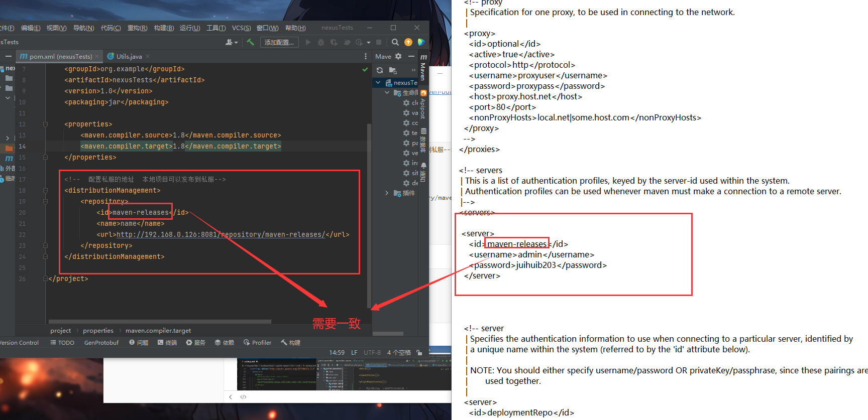Click the 添加配置 Add Configuration button
Screen dimensions: 868x420
(279, 42)
